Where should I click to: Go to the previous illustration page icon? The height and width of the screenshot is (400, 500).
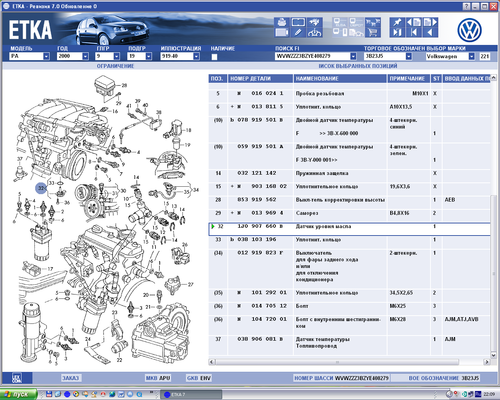[x=414, y=22]
